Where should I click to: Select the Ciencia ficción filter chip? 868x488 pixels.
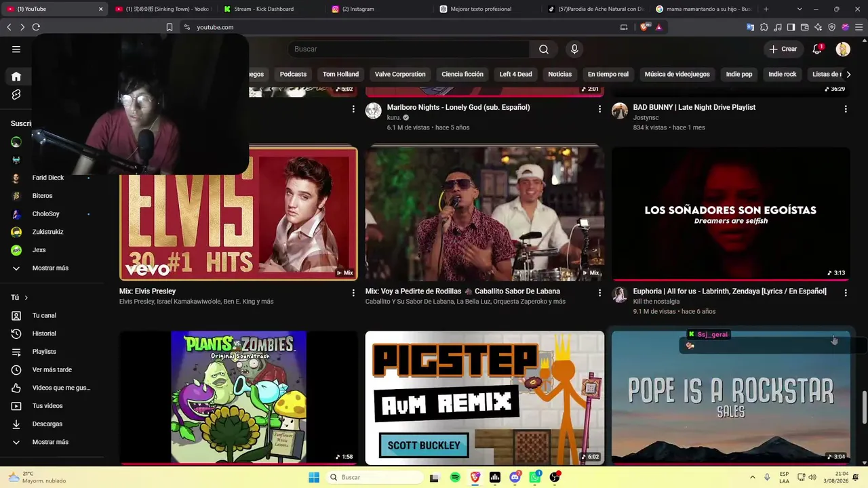click(462, 74)
